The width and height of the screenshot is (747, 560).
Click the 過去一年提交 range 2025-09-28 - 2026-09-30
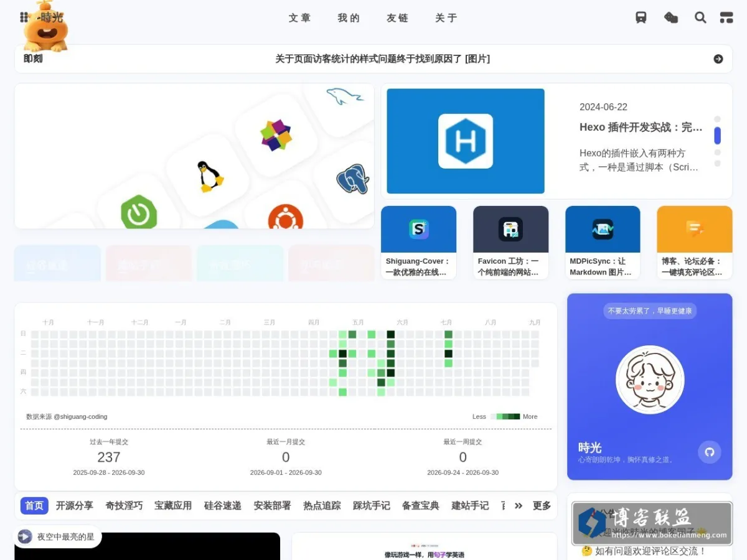tap(109, 473)
